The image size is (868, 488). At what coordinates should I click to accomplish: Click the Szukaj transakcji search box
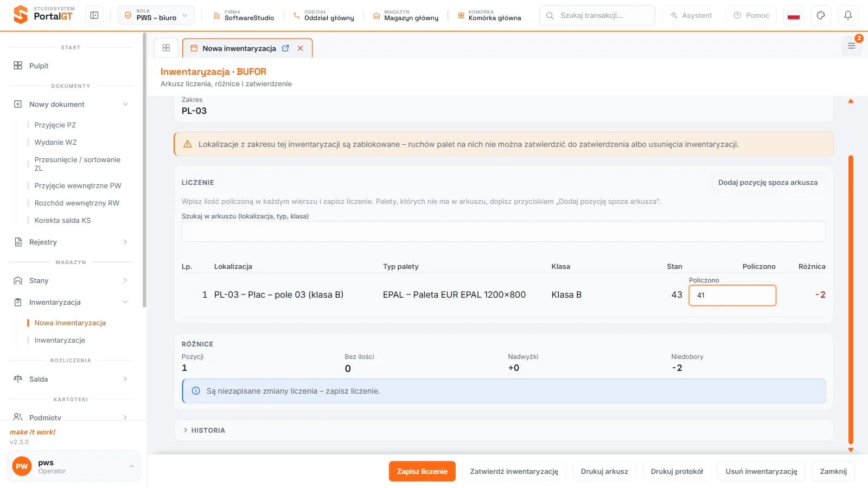pos(597,15)
